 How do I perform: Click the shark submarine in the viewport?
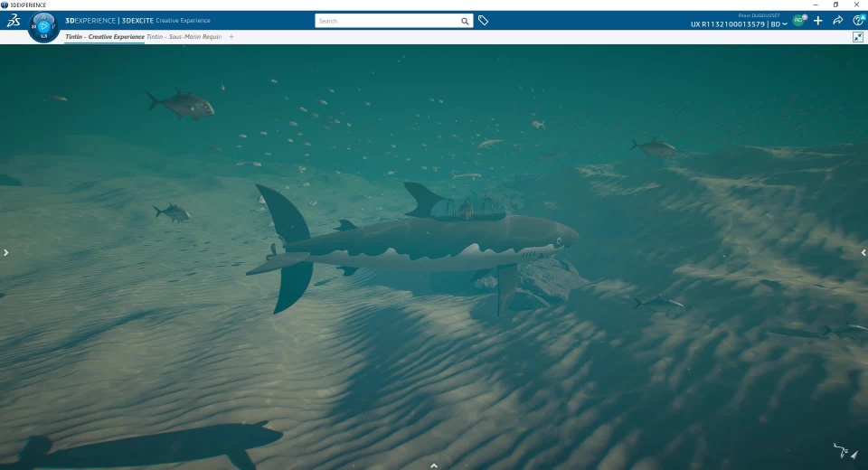pos(415,247)
